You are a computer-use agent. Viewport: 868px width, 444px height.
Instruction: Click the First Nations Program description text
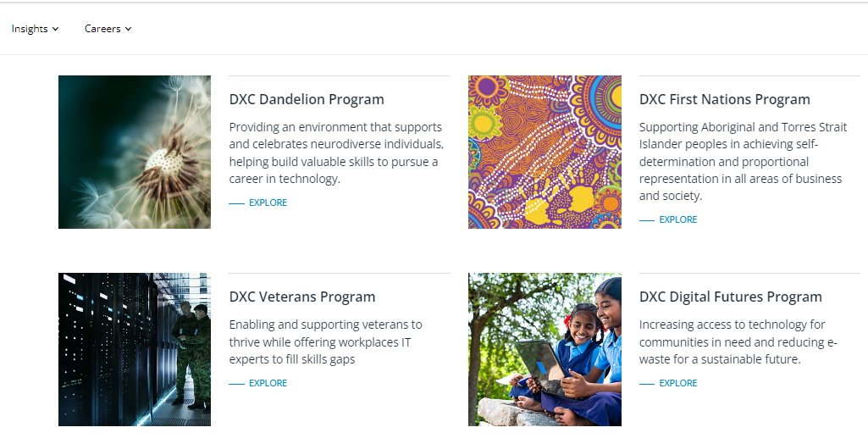click(x=743, y=161)
